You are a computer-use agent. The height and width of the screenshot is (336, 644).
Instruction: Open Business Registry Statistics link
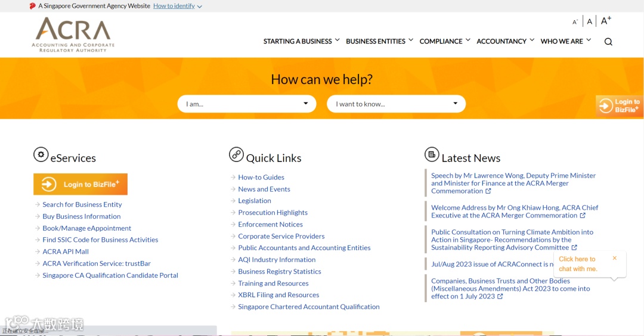point(280,272)
